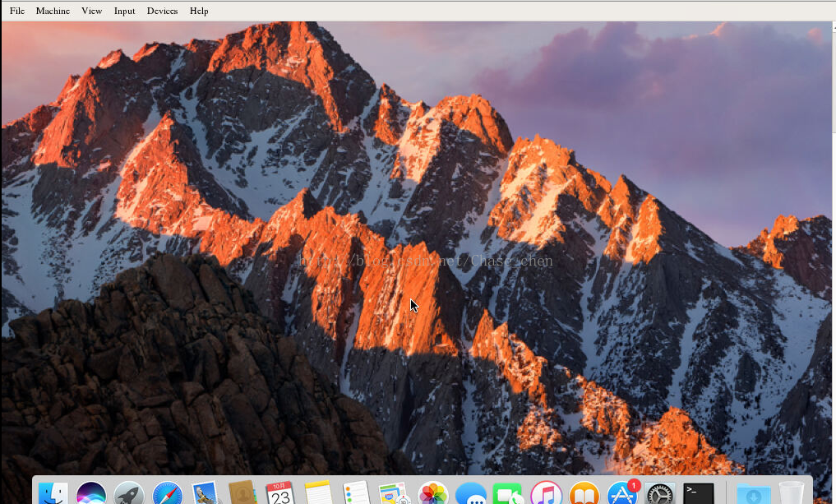836x504 pixels.
Task: Open Launchpad rocket icon
Action: (129, 492)
